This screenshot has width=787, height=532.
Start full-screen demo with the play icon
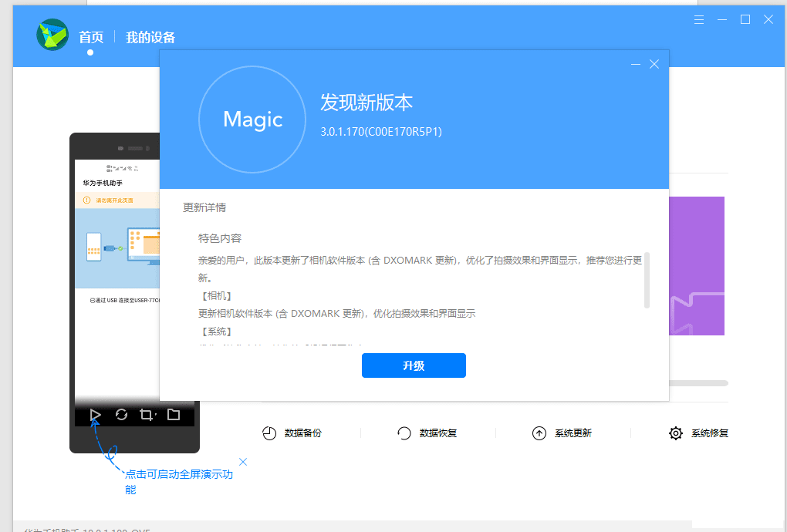coord(96,415)
